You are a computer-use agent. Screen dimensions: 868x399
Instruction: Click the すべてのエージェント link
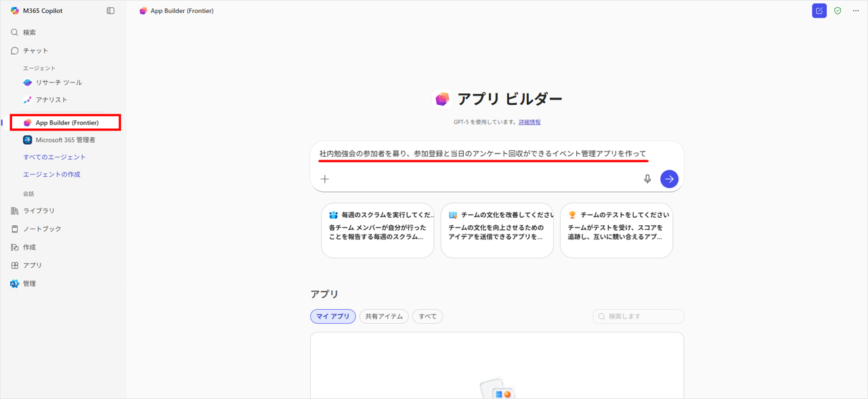pos(54,157)
